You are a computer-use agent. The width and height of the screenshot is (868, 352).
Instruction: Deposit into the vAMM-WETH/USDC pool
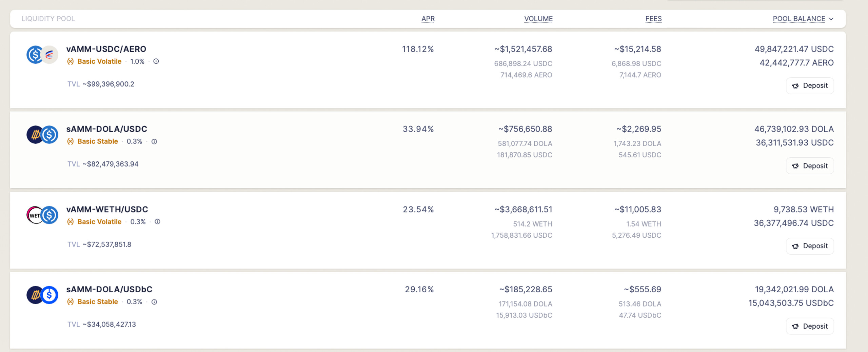(x=810, y=246)
